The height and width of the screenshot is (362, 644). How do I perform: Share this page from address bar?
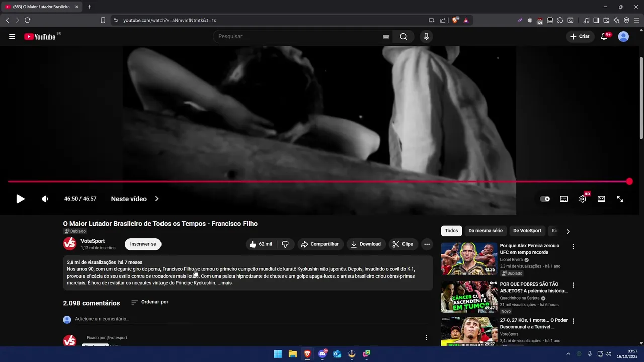coord(443,20)
